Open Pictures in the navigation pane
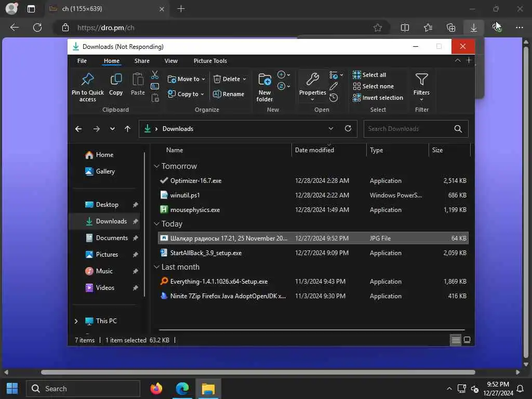The width and height of the screenshot is (532, 399). click(x=101, y=255)
